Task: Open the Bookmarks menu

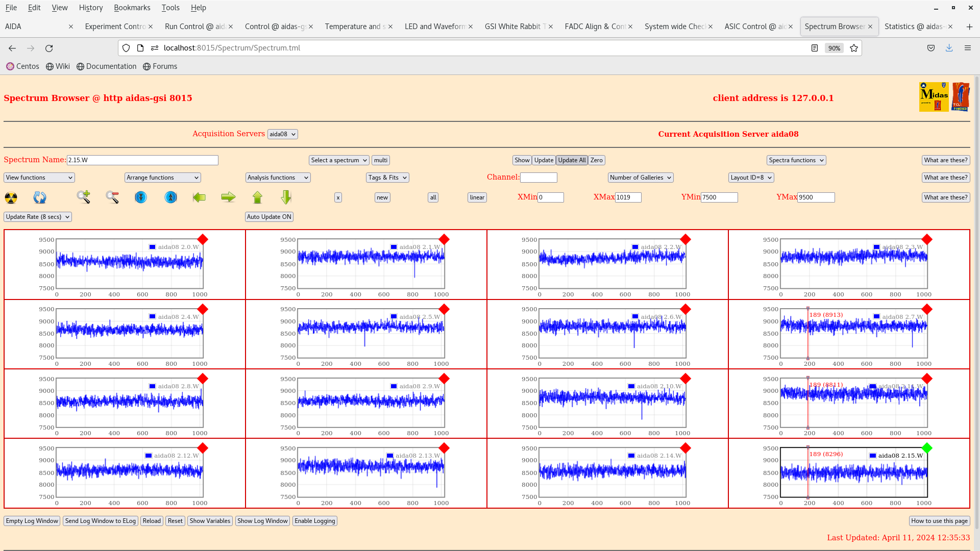Action: coord(132,8)
